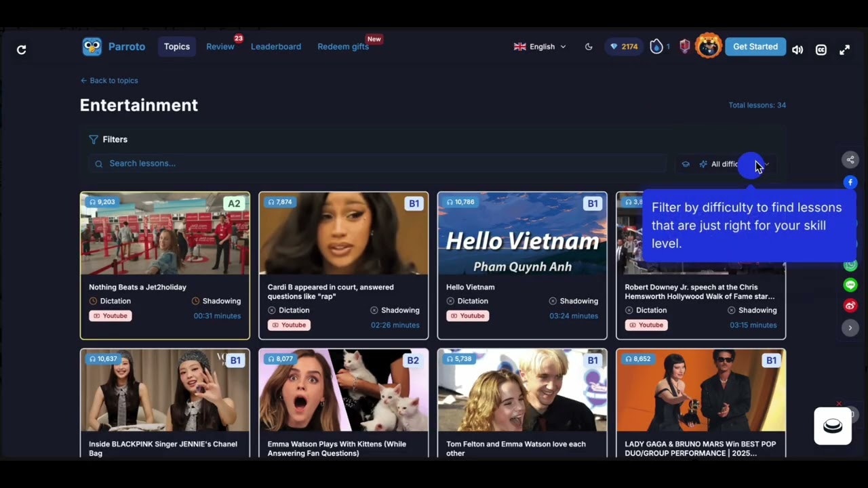Open Emma Watson Plays With Kittens thumbnail
The width and height of the screenshot is (868, 488).
click(344, 390)
